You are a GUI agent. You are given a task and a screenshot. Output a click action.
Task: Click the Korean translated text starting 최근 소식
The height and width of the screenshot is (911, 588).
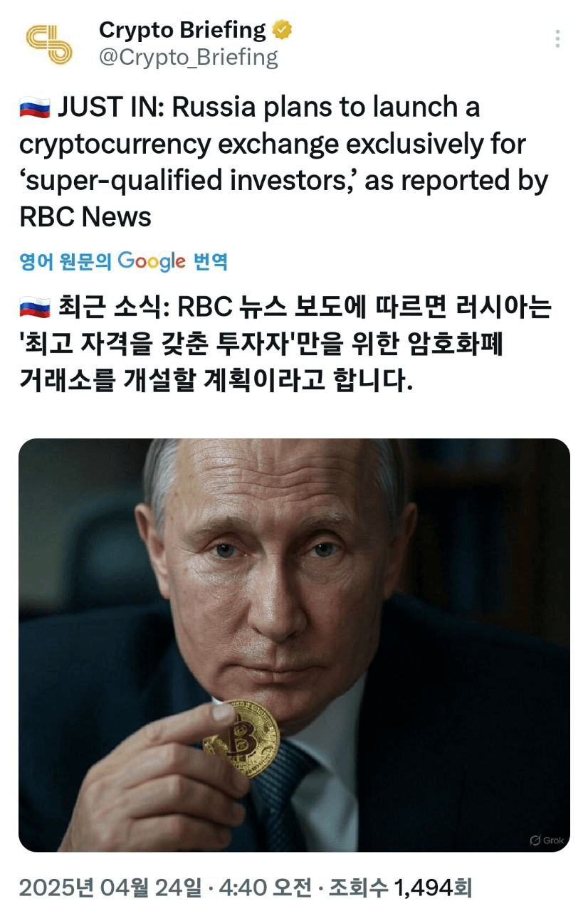[285, 344]
